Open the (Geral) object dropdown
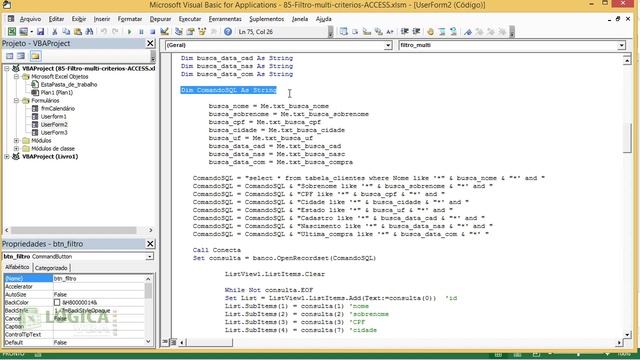The image size is (640, 360). (388, 45)
